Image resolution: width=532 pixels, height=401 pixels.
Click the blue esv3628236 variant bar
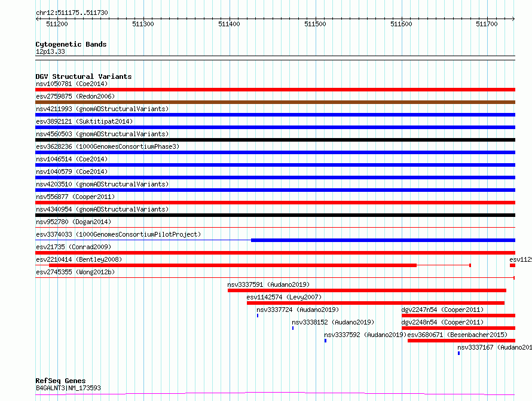[x=275, y=152]
